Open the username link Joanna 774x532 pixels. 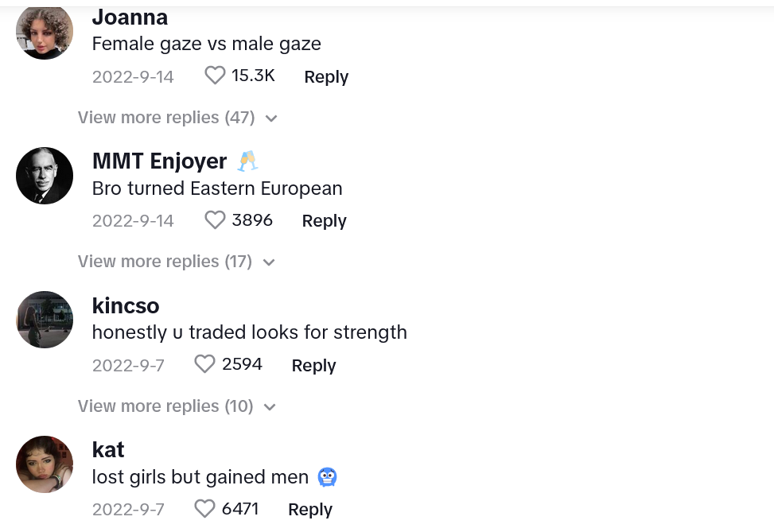tap(130, 17)
